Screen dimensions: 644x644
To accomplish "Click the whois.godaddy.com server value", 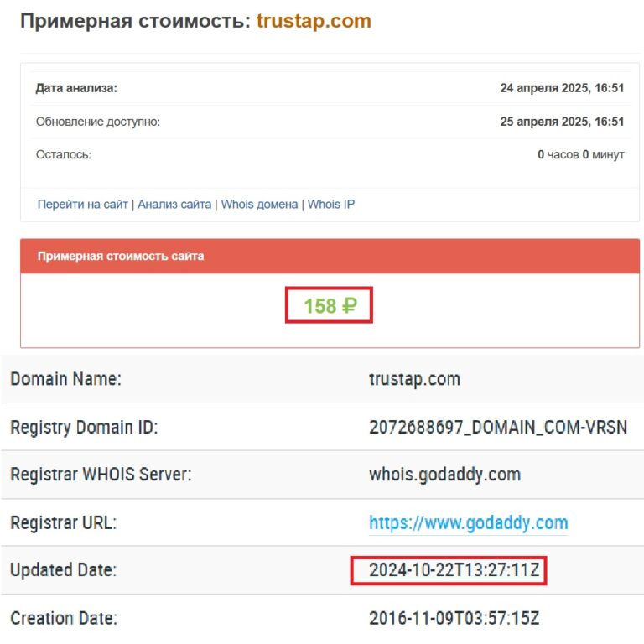I will (x=444, y=475).
